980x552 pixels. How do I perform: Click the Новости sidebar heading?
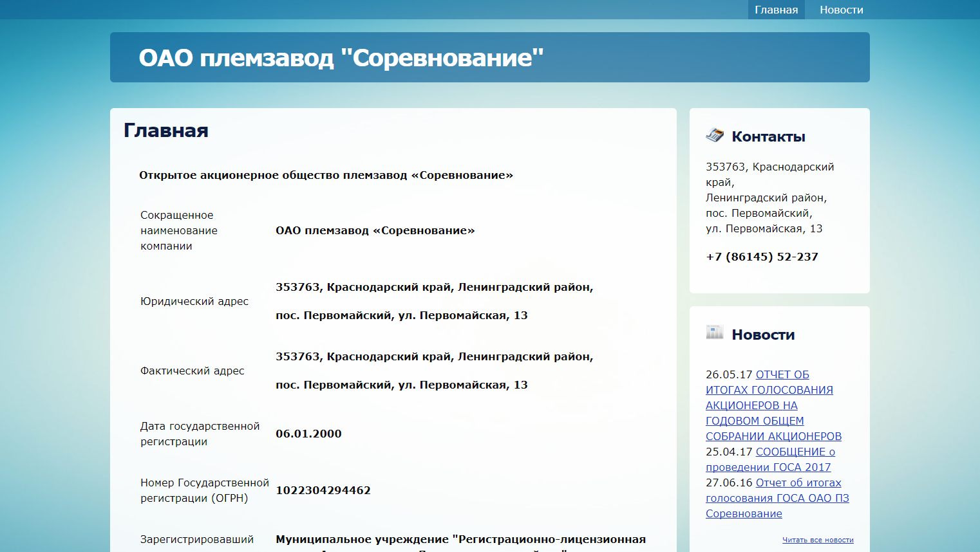763,335
